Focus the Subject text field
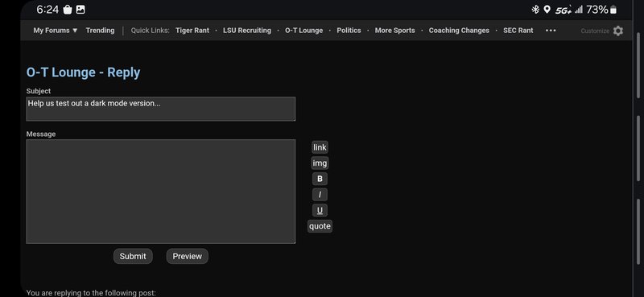644x297 pixels. pos(160,109)
